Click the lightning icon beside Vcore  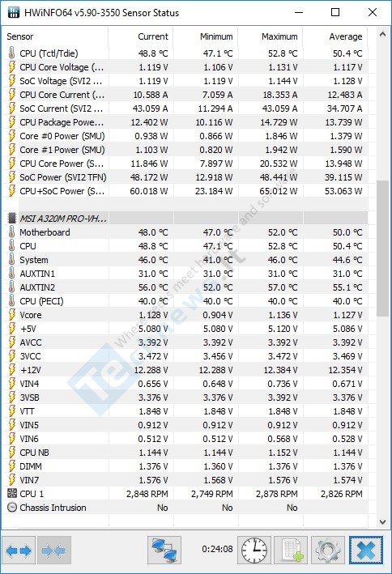pyautogui.click(x=11, y=315)
